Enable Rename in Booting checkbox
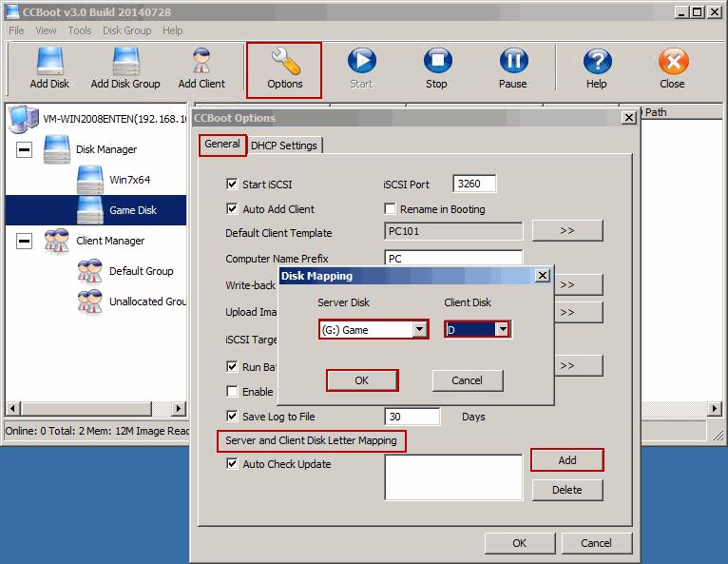This screenshot has height=564, width=728. coord(390,208)
